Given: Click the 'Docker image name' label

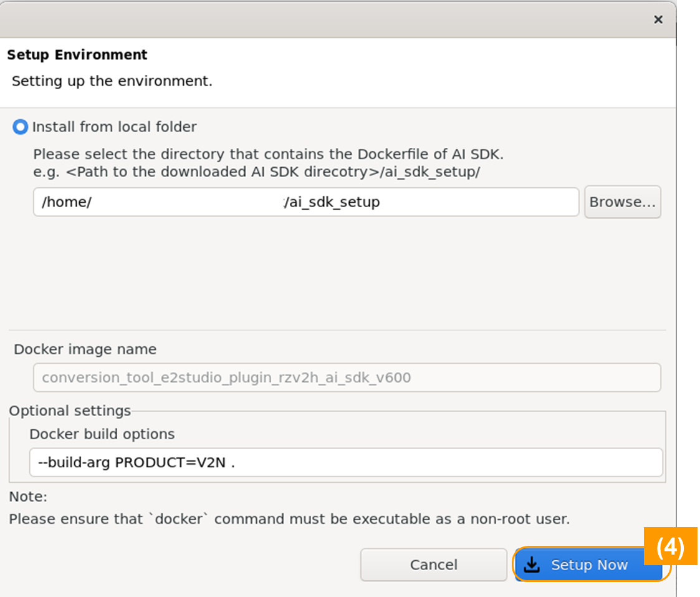Looking at the screenshot, I should pyautogui.click(x=85, y=349).
